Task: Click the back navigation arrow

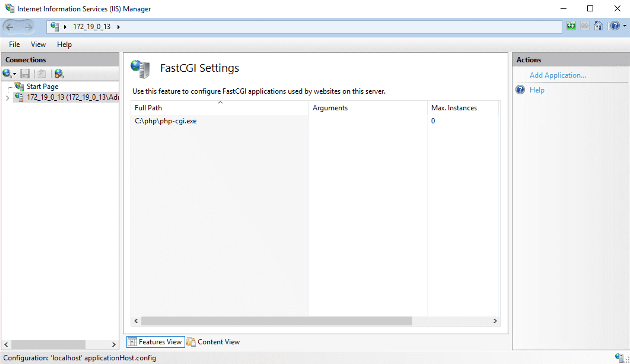Action: point(10,27)
